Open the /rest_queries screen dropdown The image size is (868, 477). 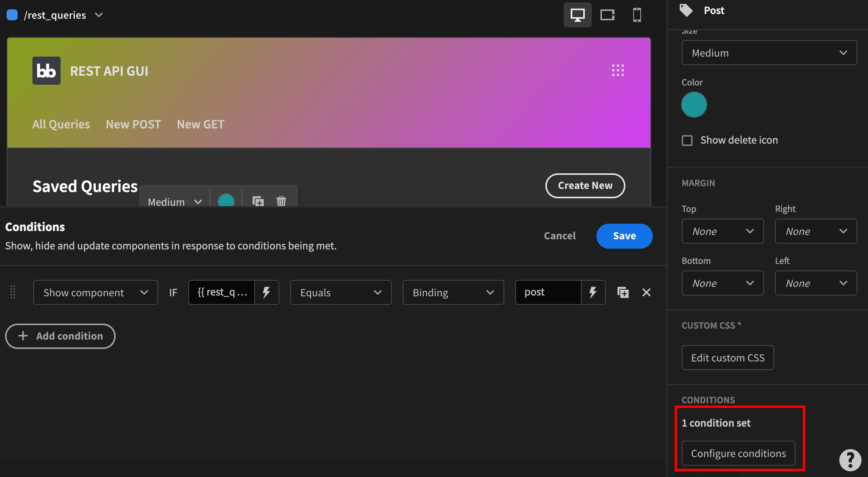pyautogui.click(x=99, y=15)
